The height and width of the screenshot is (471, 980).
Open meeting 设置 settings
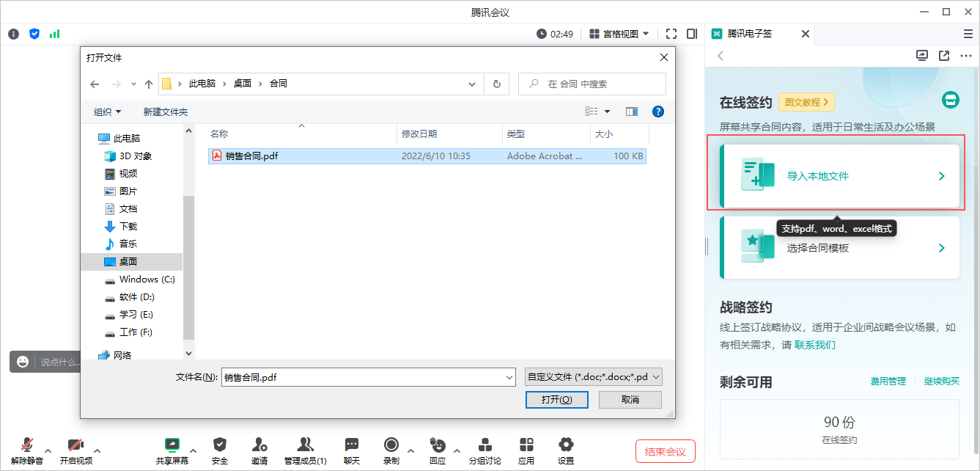point(566,450)
